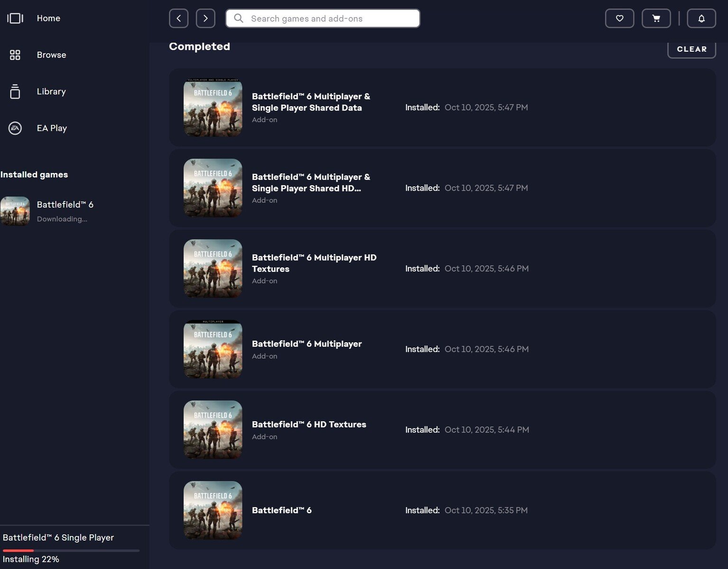The width and height of the screenshot is (728, 569).
Task: Open the shopping cart icon
Action: (x=656, y=18)
